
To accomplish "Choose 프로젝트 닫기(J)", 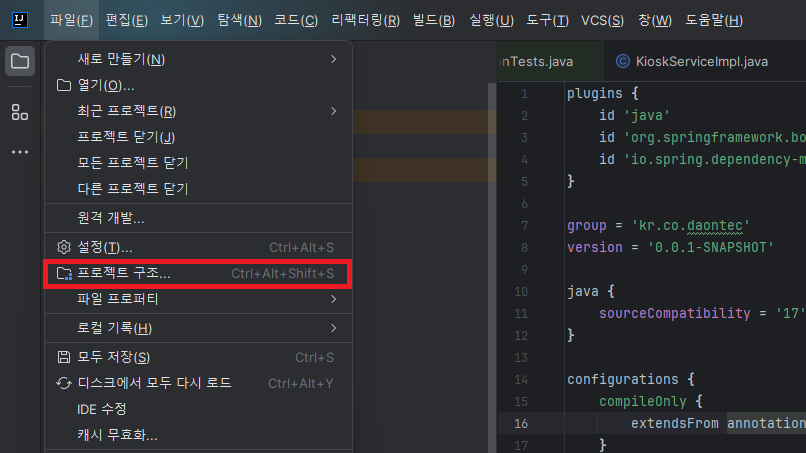I will point(198,137).
